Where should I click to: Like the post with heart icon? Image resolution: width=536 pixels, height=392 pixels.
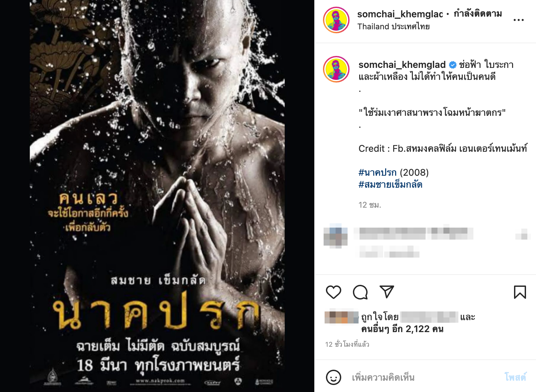[333, 292]
